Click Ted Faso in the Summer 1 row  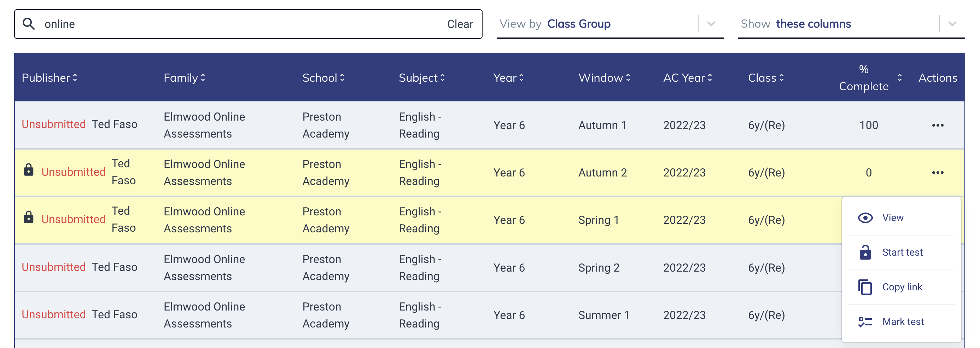114,314
